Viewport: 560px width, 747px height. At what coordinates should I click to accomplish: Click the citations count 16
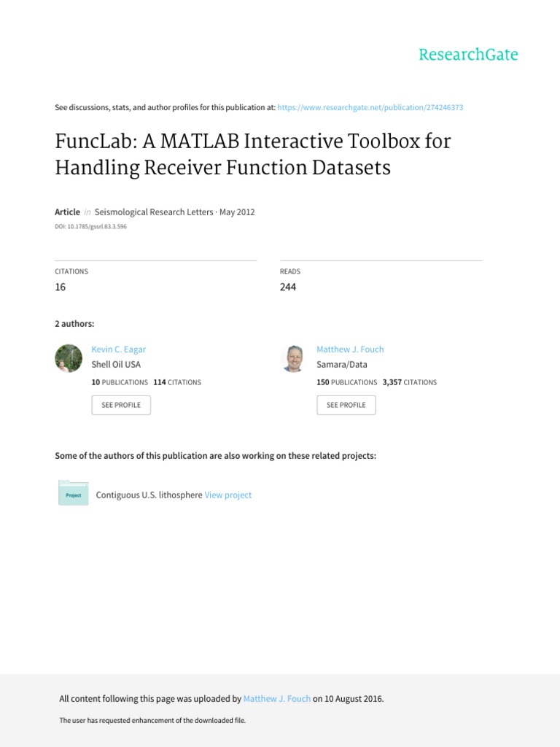click(61, 287)
